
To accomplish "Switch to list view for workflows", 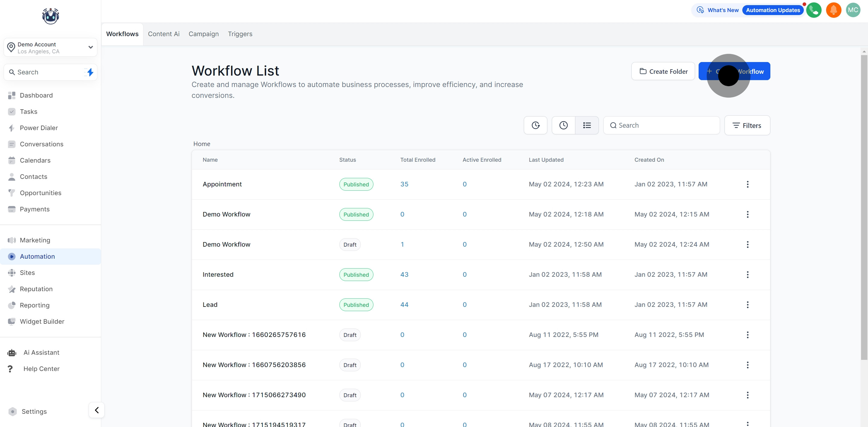I will click(587, 125).
